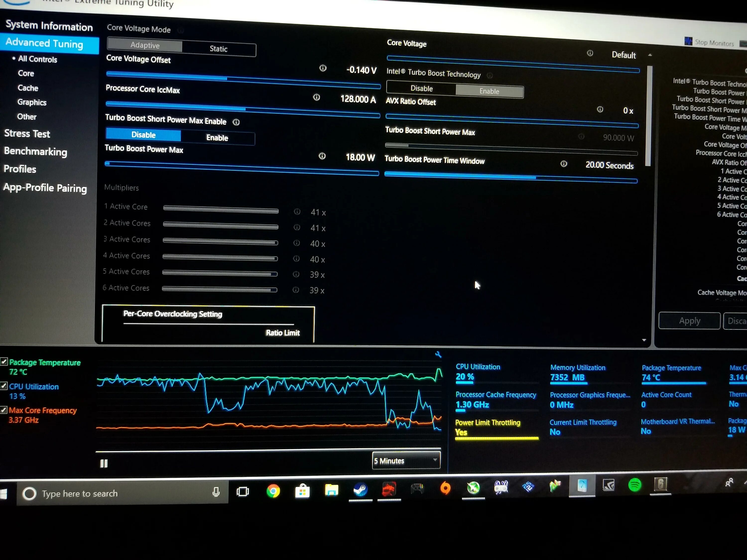The image size is (747, 560).
Task: Click the info icon for Core Voltage Offset
Action: [x=323, y=68]
